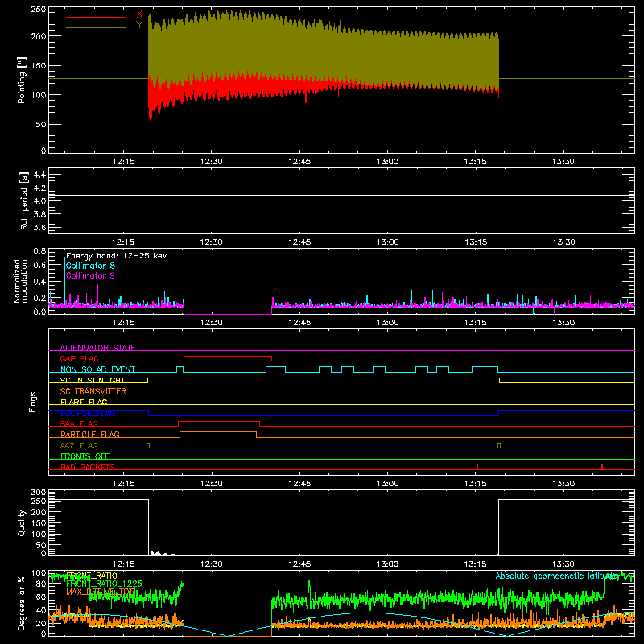The height and width of the screenshot is (644, 644).
Task: Select the ECLIPSE_FLAG label
Action: click(88, 413)
